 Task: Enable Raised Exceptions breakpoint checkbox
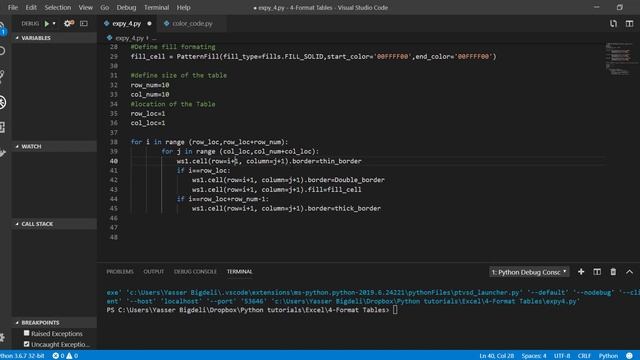pyautogui.click(x=27, y=333)
